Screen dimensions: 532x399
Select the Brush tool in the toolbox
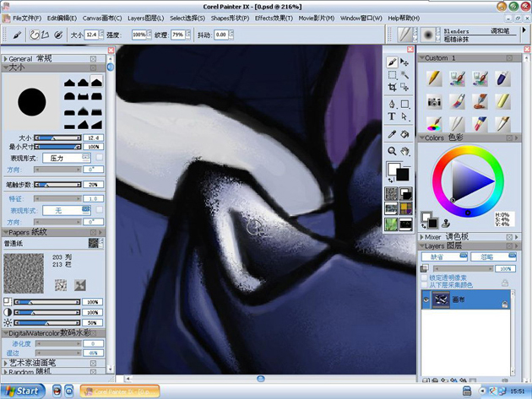392,62
